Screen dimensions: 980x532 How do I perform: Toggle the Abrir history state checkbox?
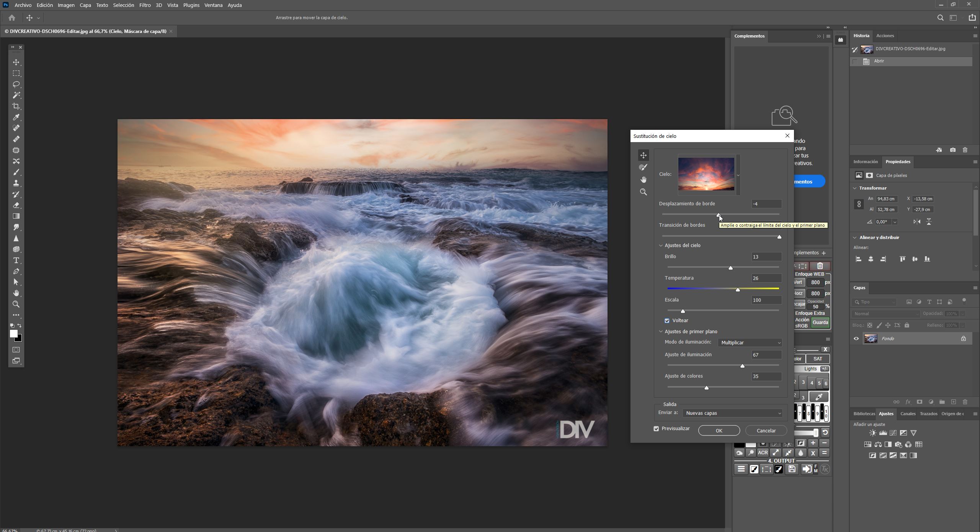(x=855, y=62)
